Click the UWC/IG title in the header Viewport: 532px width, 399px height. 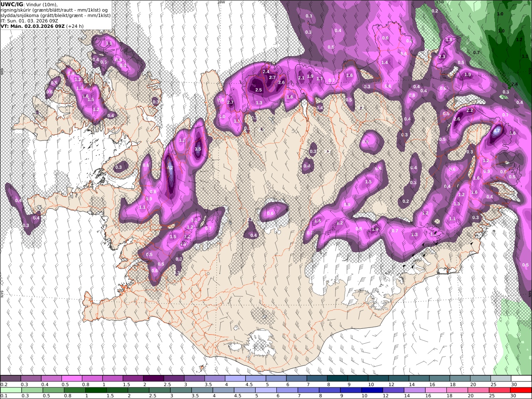12,4
